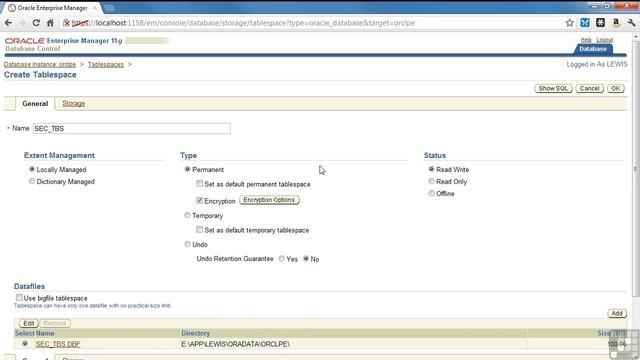Set status to Read Write
This screenshot has width=640, height=360.
pos(431,169)
